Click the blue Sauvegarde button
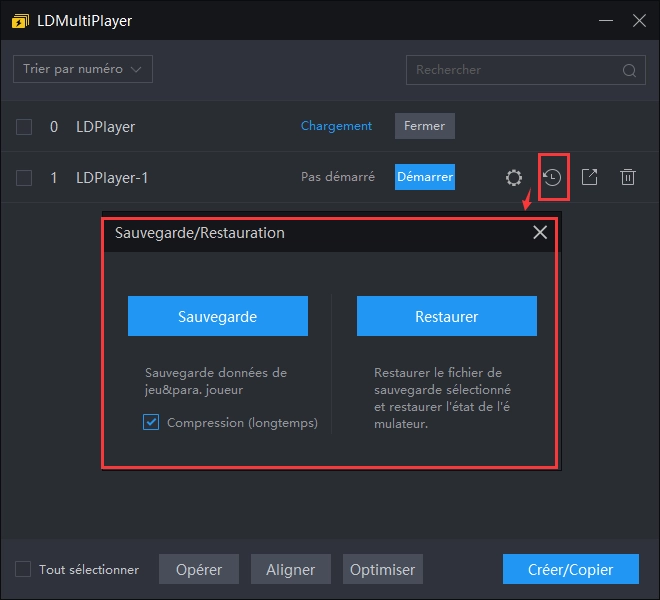The height and width of the screenshot is (600, 660). click(218, 316)
